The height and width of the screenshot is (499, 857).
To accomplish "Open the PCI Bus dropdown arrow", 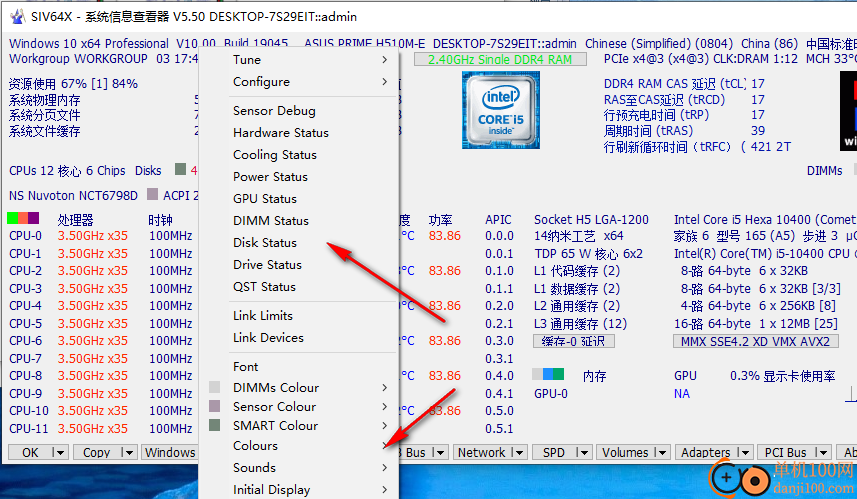I will (821, 453).
